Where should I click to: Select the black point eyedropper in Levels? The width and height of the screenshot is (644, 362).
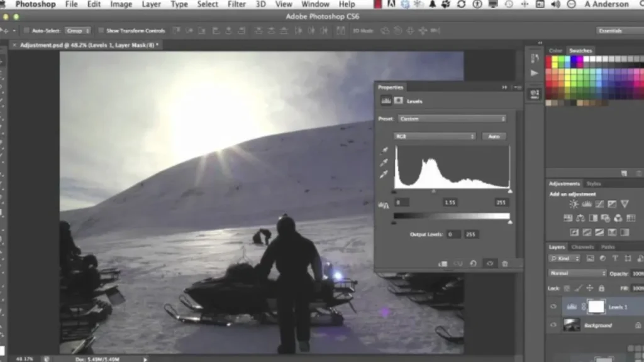(384, 150)
